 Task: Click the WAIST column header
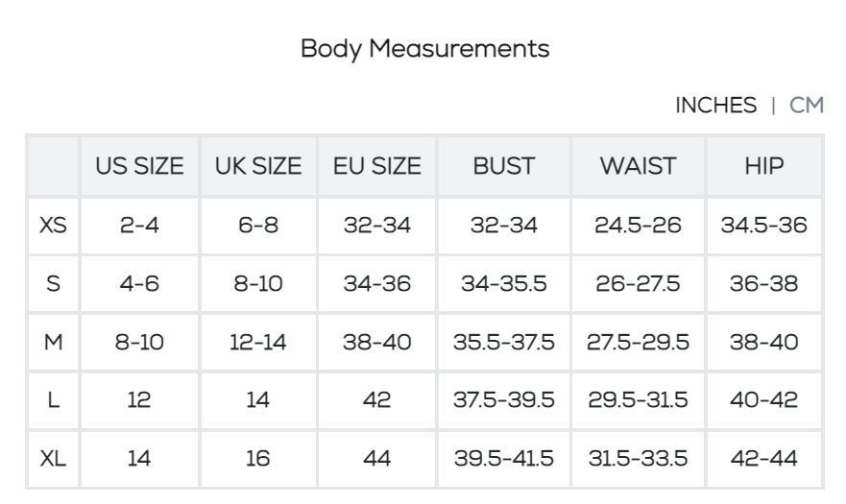pyautogui.click(x=639, y=167)
